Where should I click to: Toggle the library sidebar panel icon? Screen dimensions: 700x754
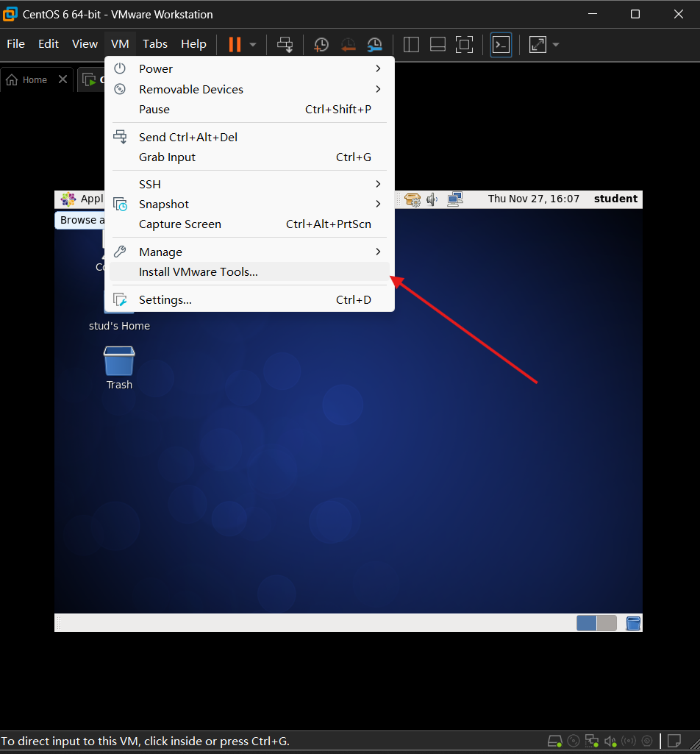tap(411, 45)
